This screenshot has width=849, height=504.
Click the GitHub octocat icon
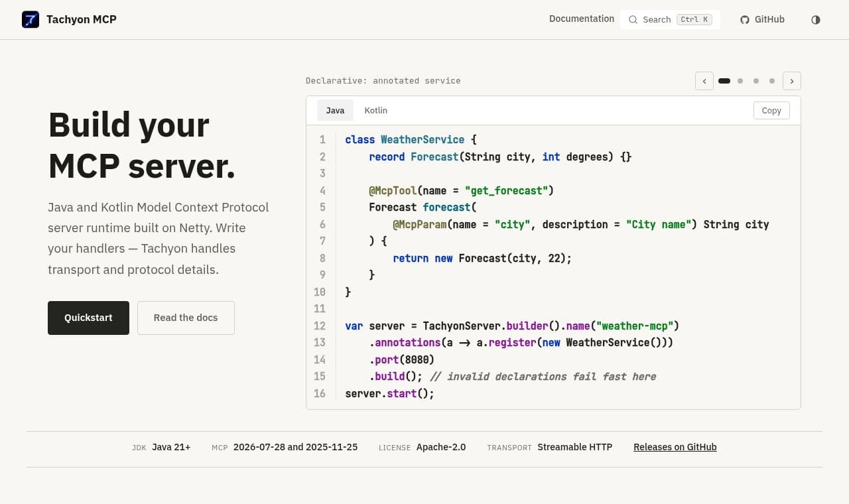745,20
